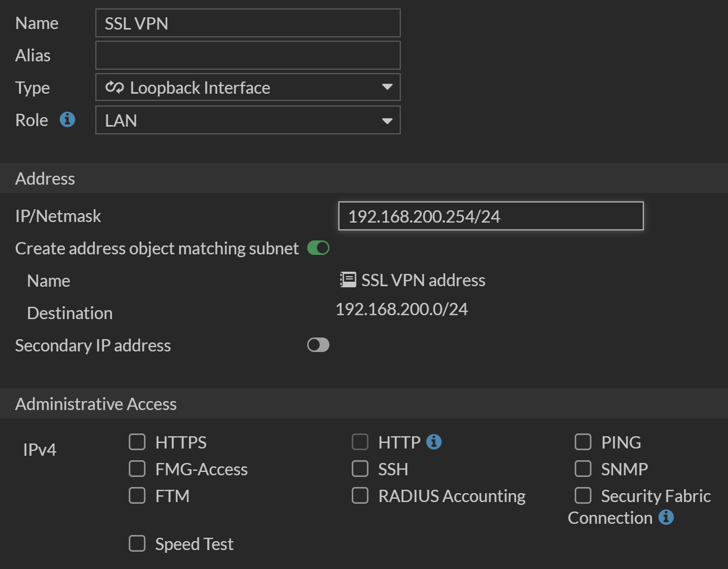Enable HTTPS administrative access
Screen dimensions: 728x569
[137, 442]
